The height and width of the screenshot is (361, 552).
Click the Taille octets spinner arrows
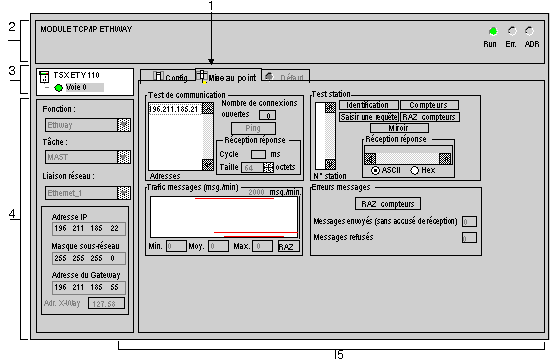[268, 167]
